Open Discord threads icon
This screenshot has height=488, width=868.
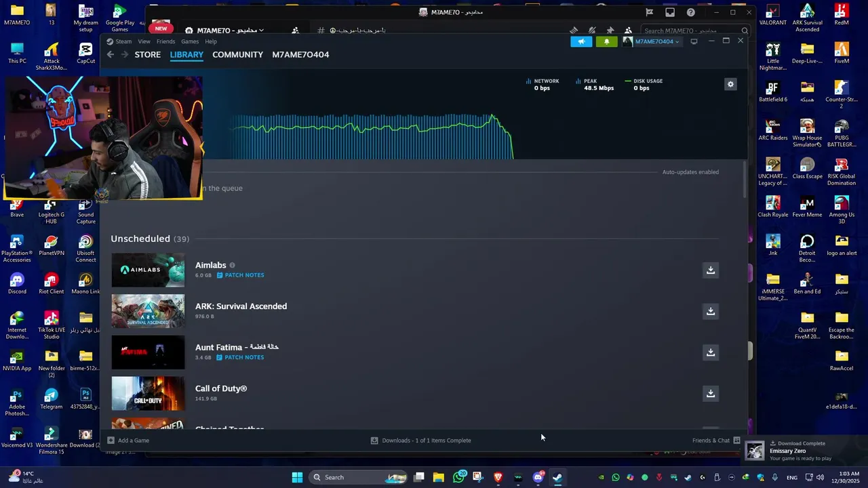coord(574,30)
